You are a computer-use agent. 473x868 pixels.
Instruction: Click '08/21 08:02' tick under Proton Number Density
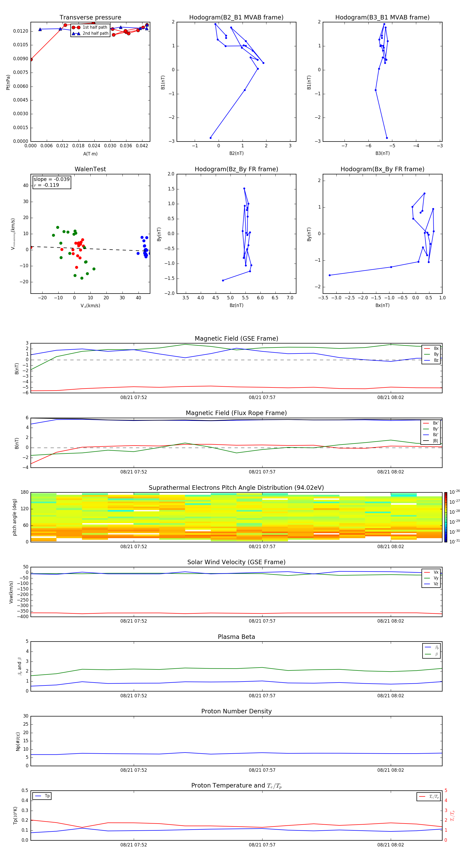pyautogui.click(x=390, y=770)
